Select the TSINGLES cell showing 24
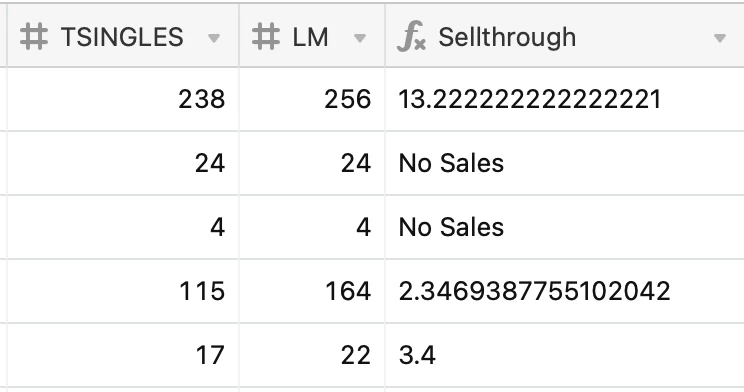Image resolution: width=744 pixels, height=392 pixels. coord(123,163)
